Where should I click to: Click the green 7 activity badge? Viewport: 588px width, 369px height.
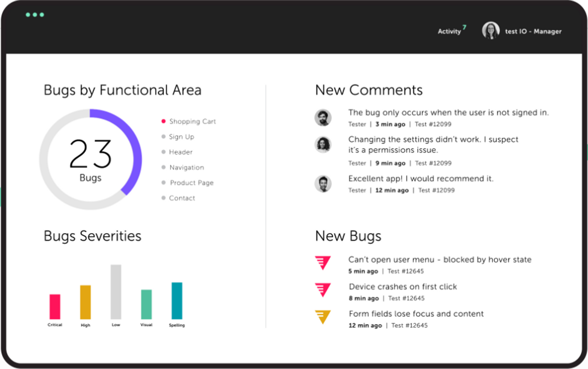(x=464, y=27)
